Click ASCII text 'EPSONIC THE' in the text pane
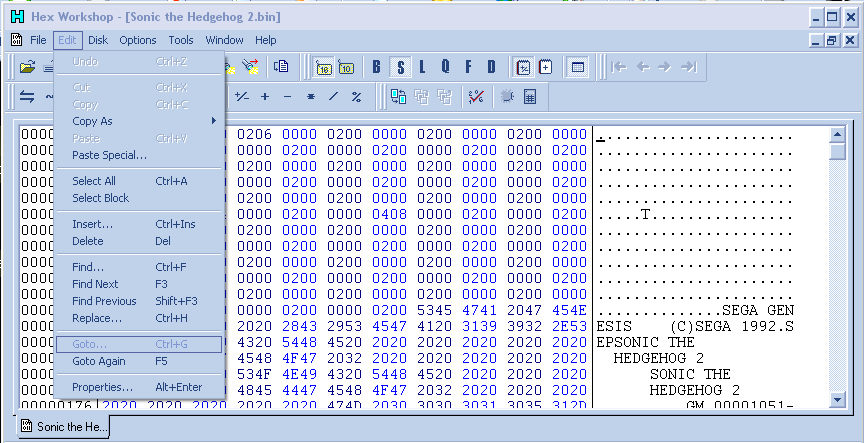 (646, 342)
